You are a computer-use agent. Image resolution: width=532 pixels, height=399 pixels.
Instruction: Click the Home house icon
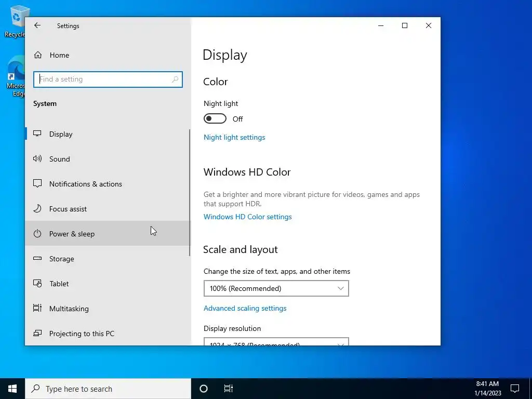(37, 55)
